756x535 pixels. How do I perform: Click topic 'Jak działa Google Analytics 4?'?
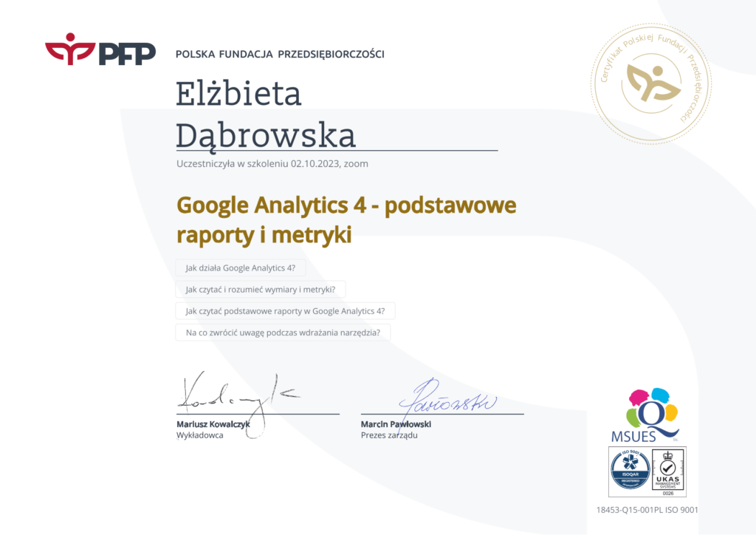coord(240,267)
